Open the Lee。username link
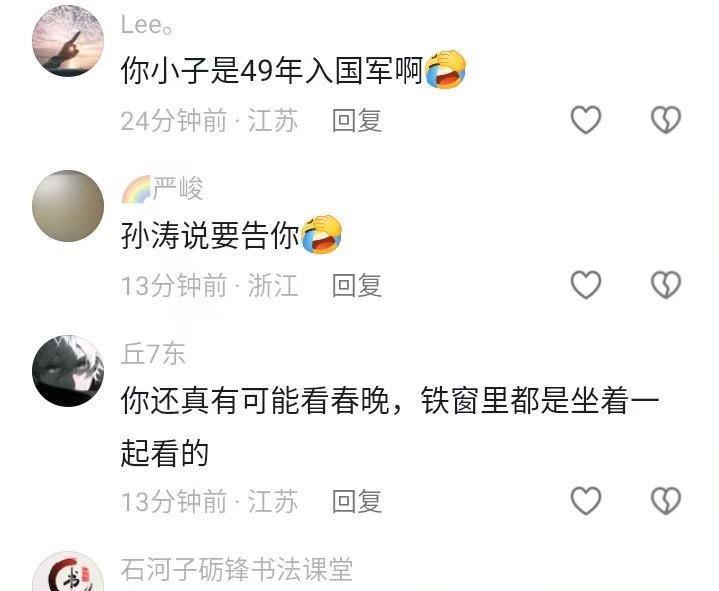Viewport: 719px width, 591px height. click(147, 25)
